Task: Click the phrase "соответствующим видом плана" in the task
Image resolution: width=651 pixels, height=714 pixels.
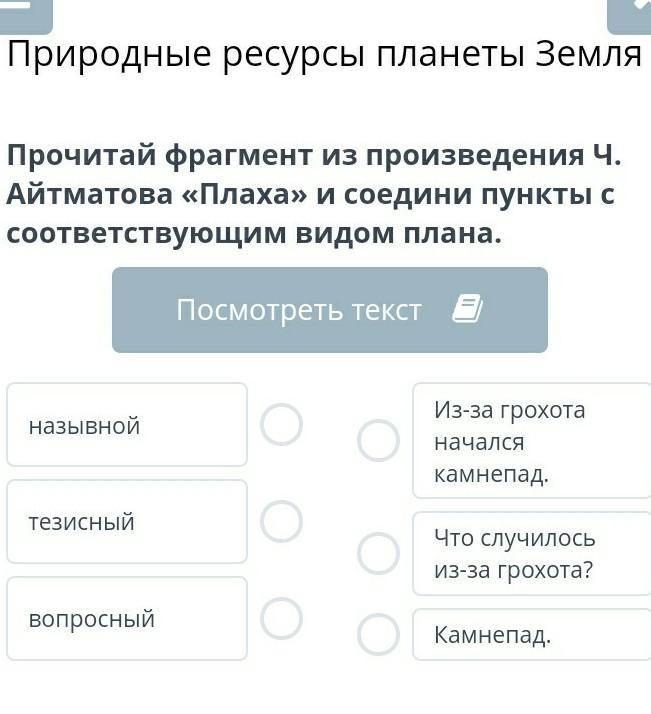Action: click(250, 233)
